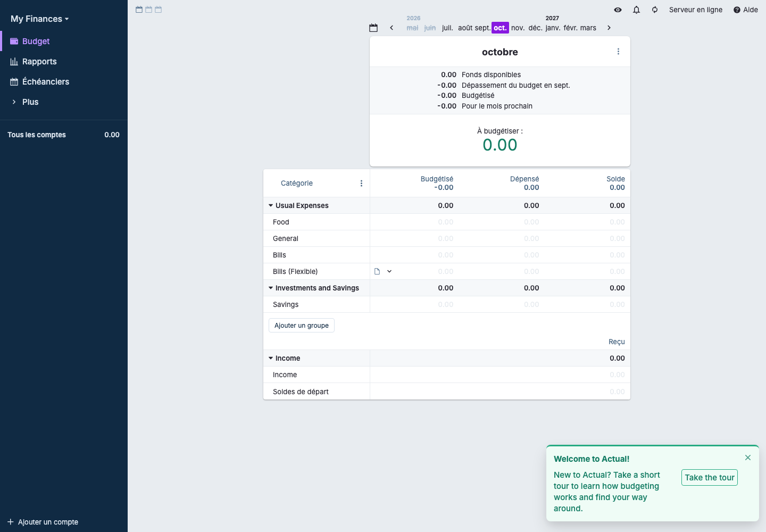766x532 pixels.
Task: Select janv. in the month picker
Action: 553,28
